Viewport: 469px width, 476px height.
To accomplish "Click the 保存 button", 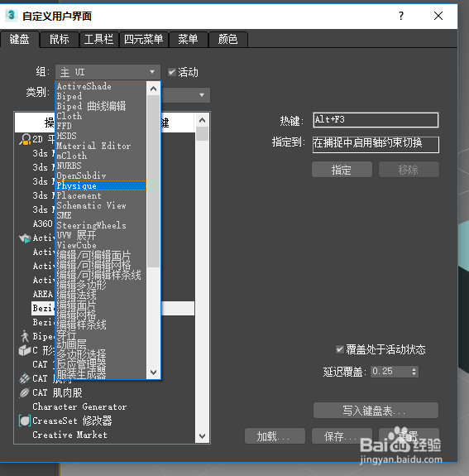I will [342, 436].
